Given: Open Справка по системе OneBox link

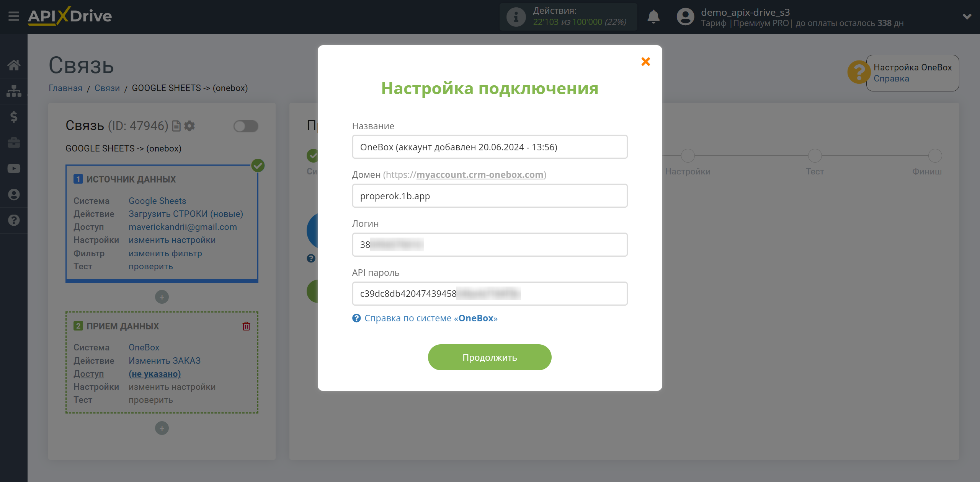Looking at the screenshot, I should 431,318.
